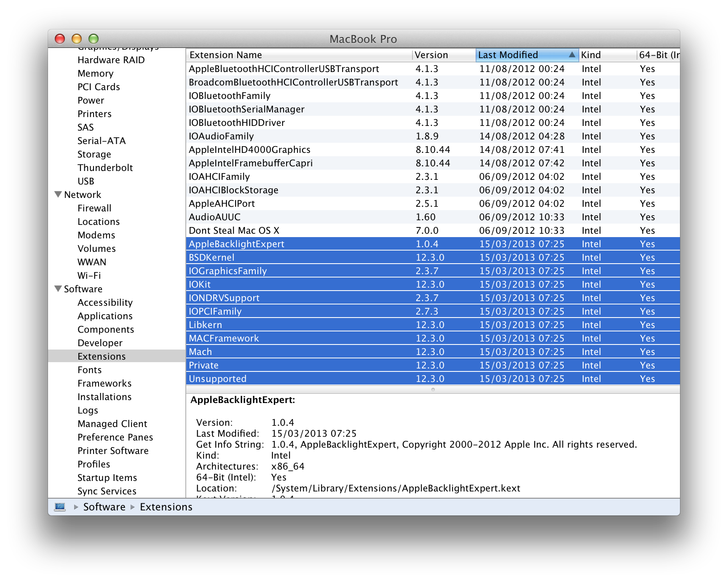Select Memory in the sidebar
Viewport: 728px width, 582px height.
pos(96,73)
